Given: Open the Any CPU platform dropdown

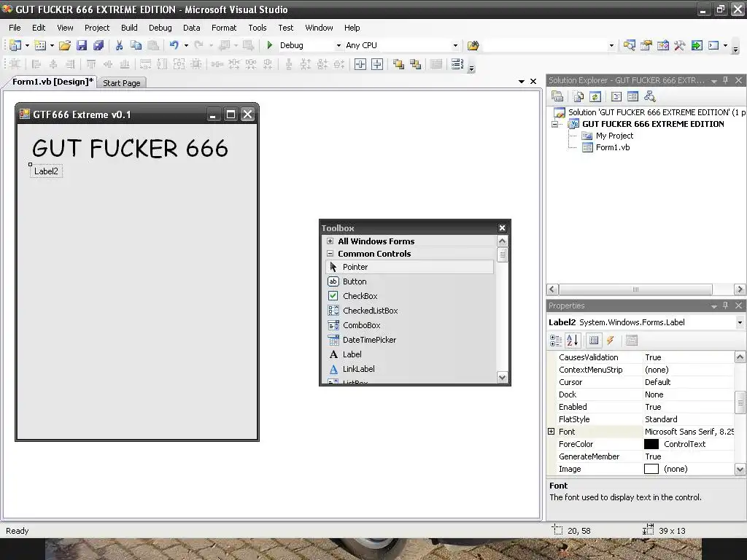Looking at the screenshot, I should tap(455, 46).
